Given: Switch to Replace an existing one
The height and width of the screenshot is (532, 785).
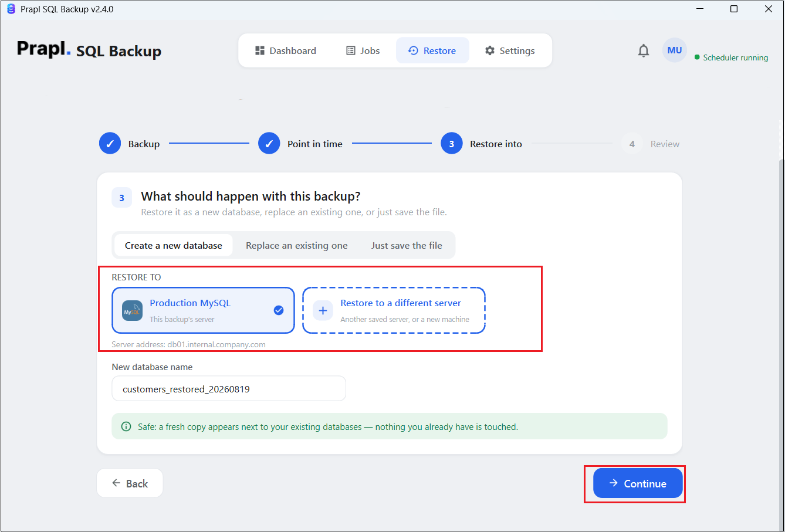Looking at the screenshot, I should pyautogui.click(x=297, y=245).
